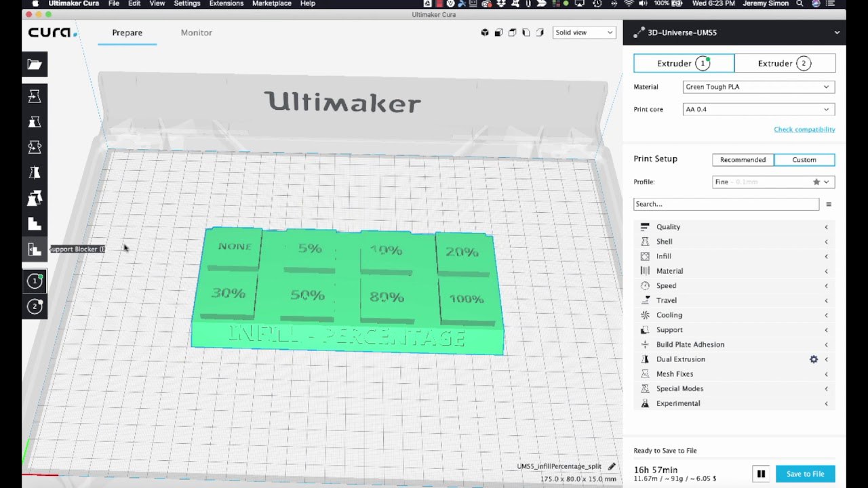Image resolution: width=868 pixels, height=488 pixels.
Task: Select the Move tool
Action: click(35, 96)
